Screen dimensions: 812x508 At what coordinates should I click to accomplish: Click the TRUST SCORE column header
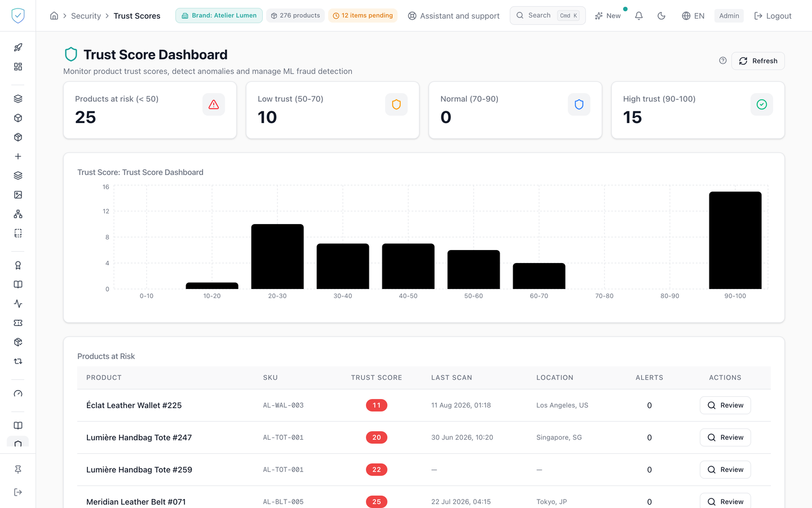click(377, 378)
